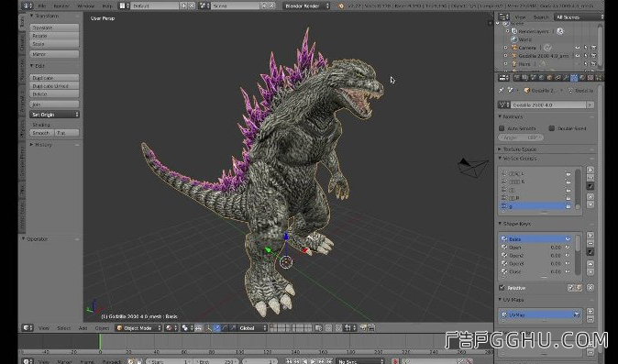Click the Outliner editor type icon
Screen dimensions: 618x364
pos(503,17)
